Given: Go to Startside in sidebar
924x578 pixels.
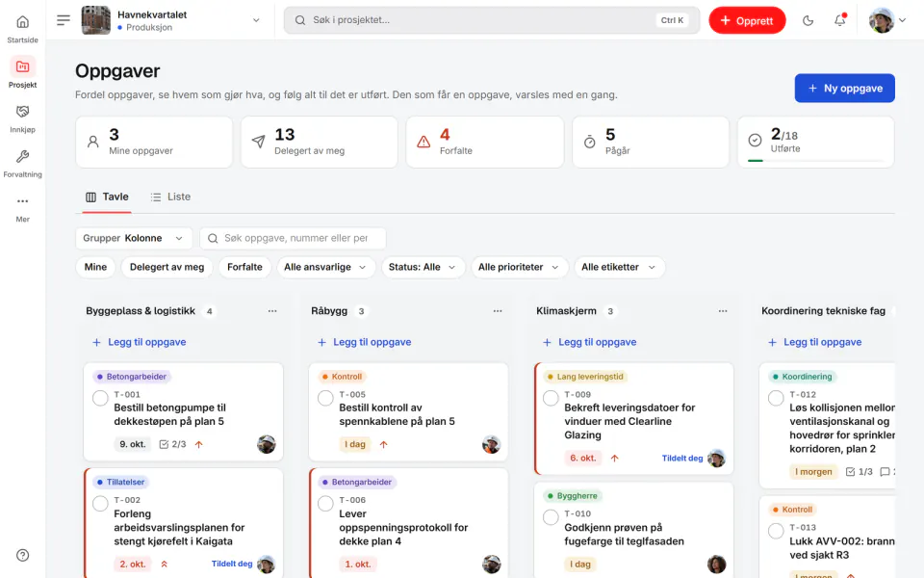Looking at the screenshot, I should pos(22,29).
